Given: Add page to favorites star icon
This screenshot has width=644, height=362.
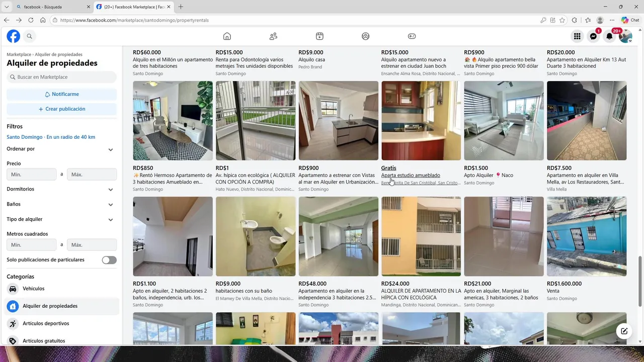Looking at the screenshot, I should pyautogui.click(x=562, y=20).
